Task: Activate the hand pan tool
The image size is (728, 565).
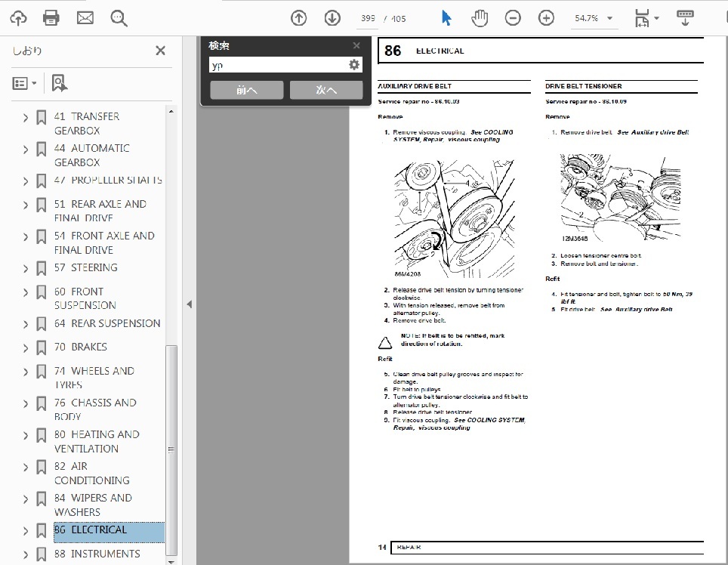Action: [x=480, y=18]
